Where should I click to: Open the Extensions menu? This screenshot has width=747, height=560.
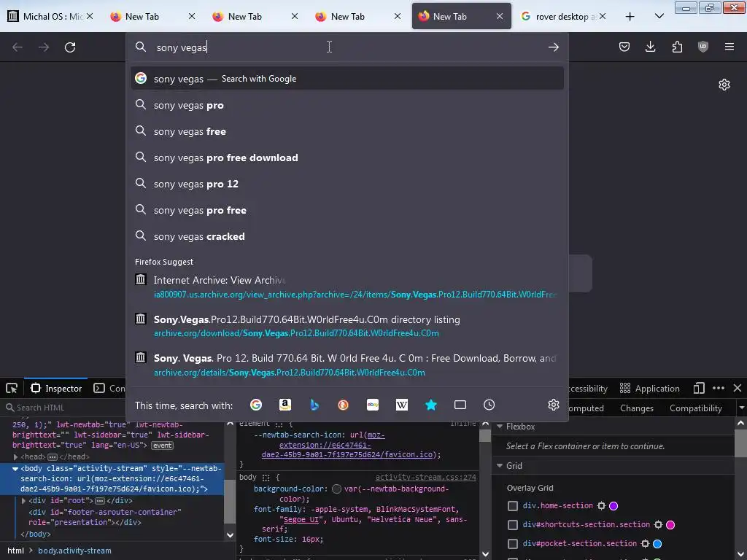coord(677,47)
